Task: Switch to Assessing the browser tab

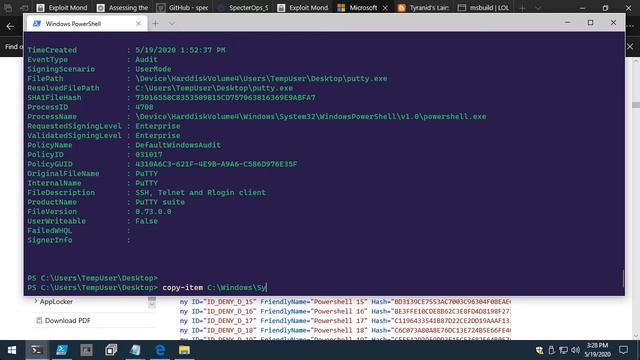Action: [123, 7]
